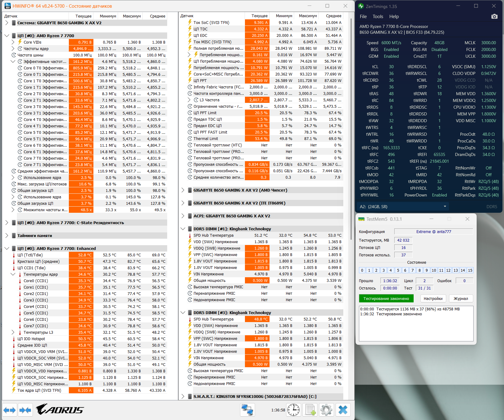Click the gauge icon next to Thermal Limit
Viewport: 504px width, 420px height.
[190, 138]
